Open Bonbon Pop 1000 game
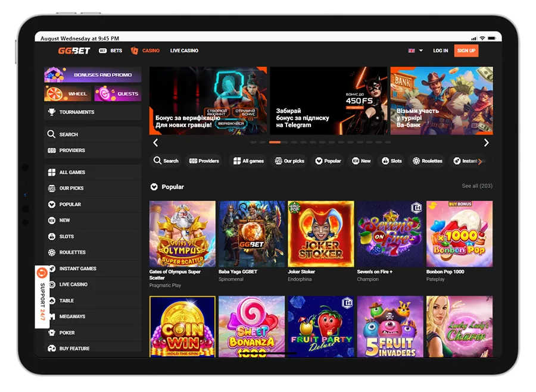The image size is (536, 392). (x=459, y=234)
